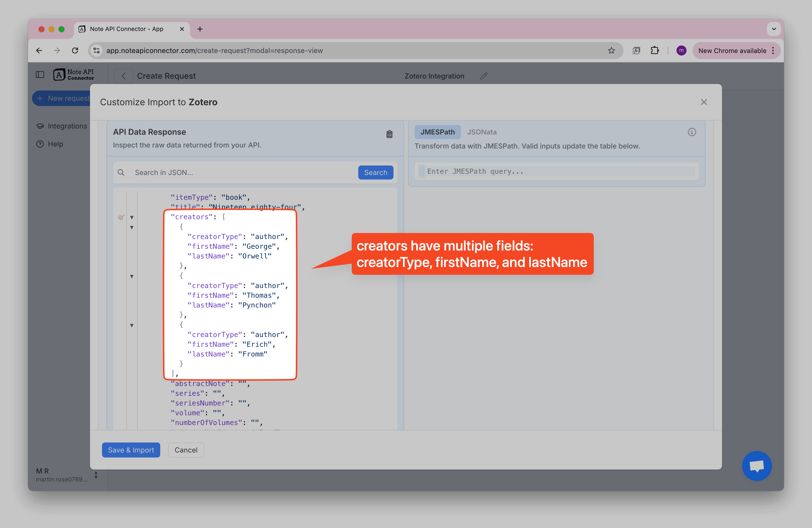Switch to the JSONata tab
This screenshot has height=528, width=812.
coord(481,132)
